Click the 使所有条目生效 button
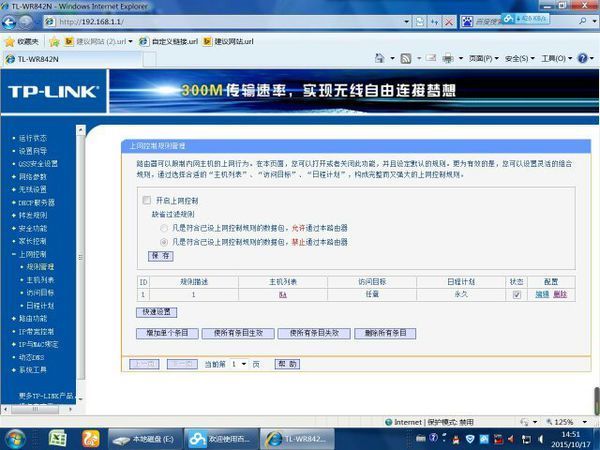The width and height of the screenshot is (600, 450). pyautogui.click(x=238, y=333)
